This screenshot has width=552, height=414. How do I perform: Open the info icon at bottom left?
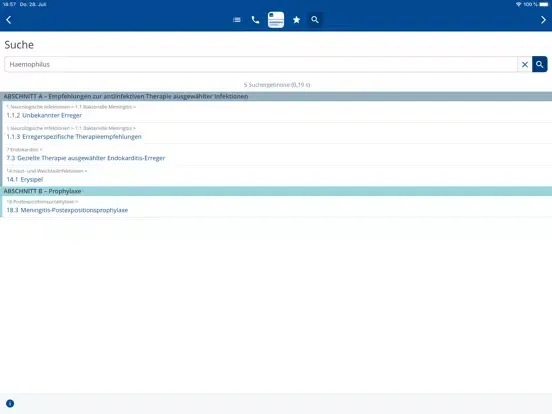point(10,403)
